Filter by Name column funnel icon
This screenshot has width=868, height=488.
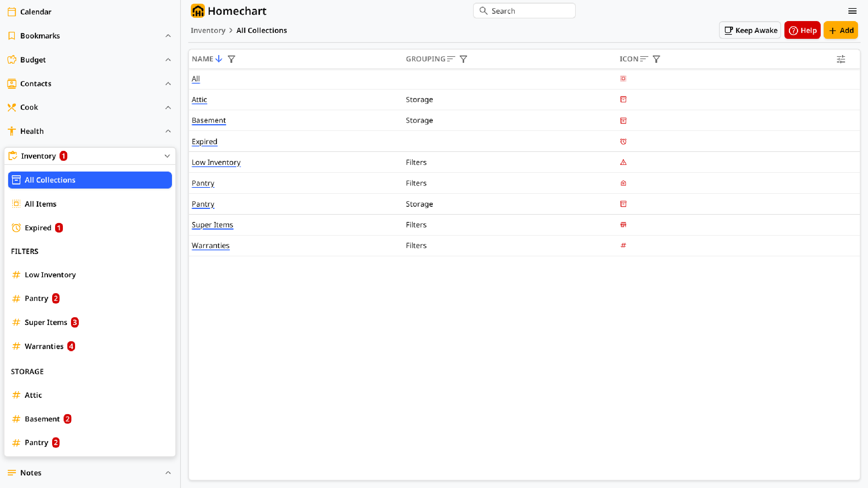[x=232, y=59]
